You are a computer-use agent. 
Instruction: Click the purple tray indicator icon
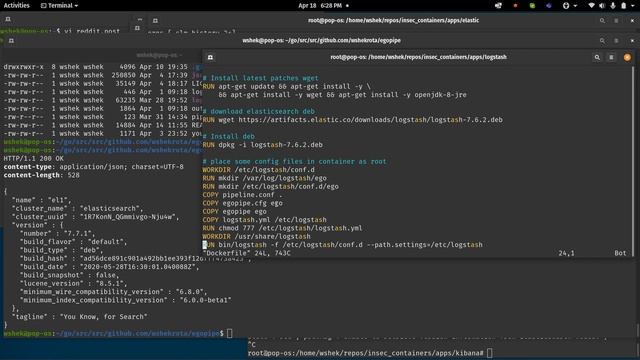(549, 6)
